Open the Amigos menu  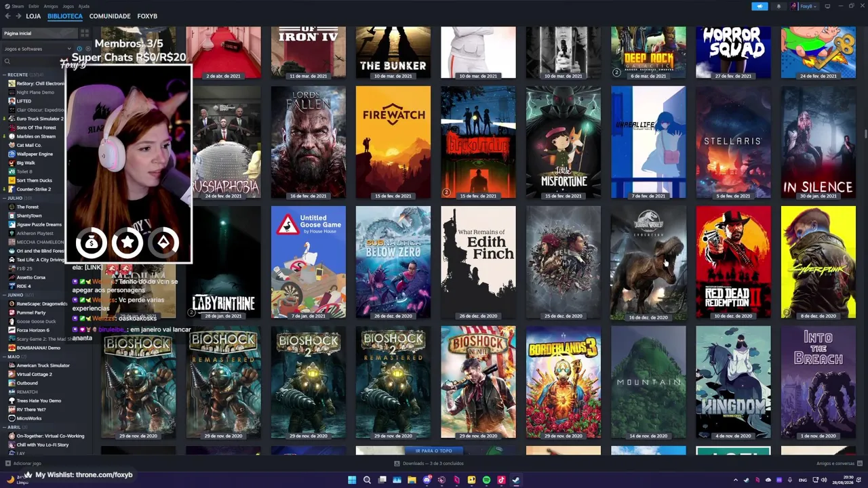(x=51, y=6)
